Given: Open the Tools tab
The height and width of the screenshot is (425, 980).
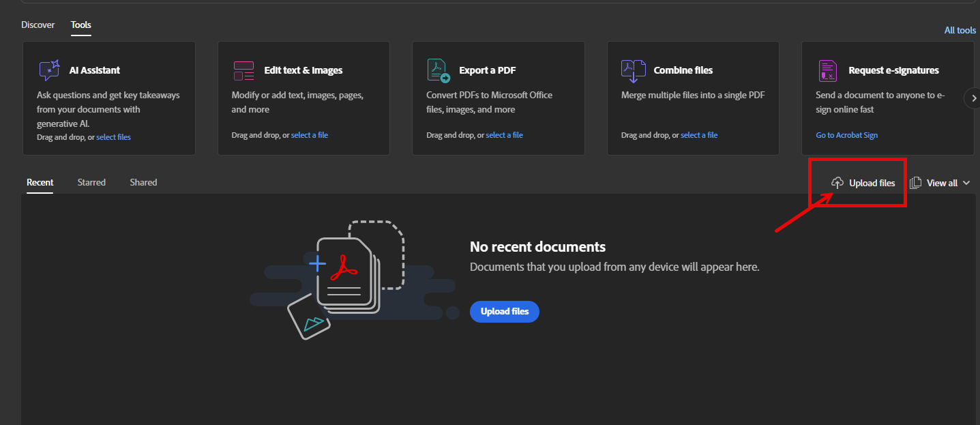Looking at the screenshot, I should [80, 25].
